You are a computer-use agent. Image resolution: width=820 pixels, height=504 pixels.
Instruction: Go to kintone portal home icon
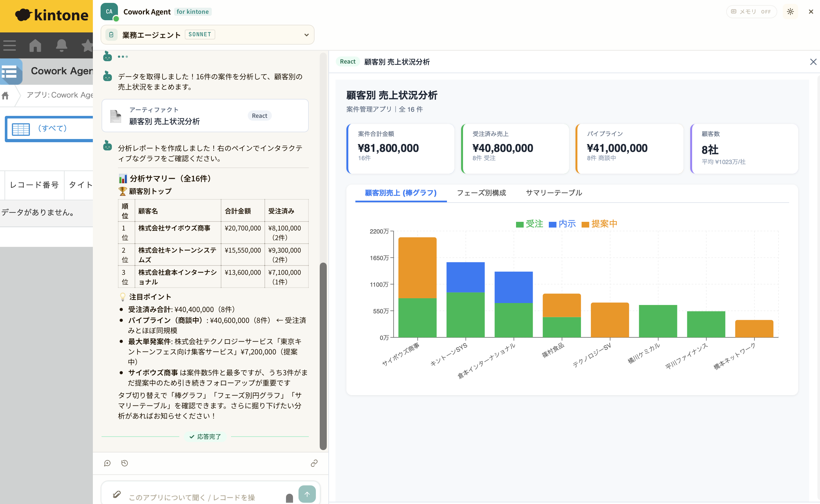coord(35,45)
